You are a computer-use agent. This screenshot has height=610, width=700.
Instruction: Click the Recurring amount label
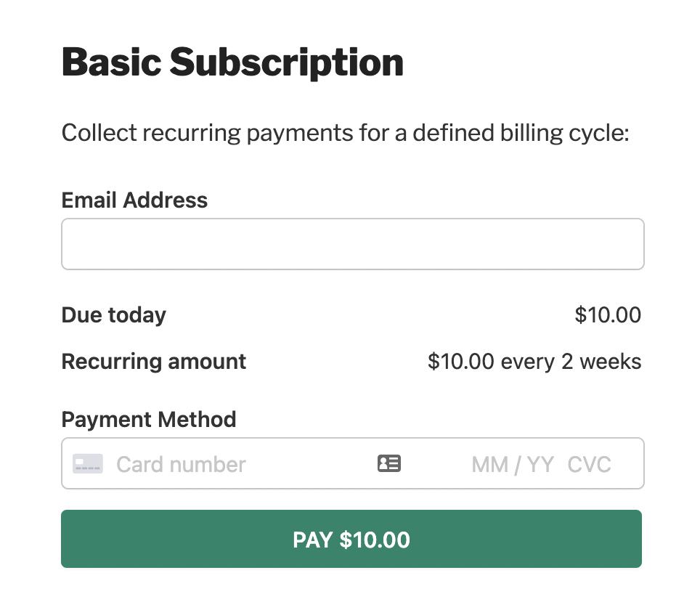pyautogui.click(x=154, y=362)
